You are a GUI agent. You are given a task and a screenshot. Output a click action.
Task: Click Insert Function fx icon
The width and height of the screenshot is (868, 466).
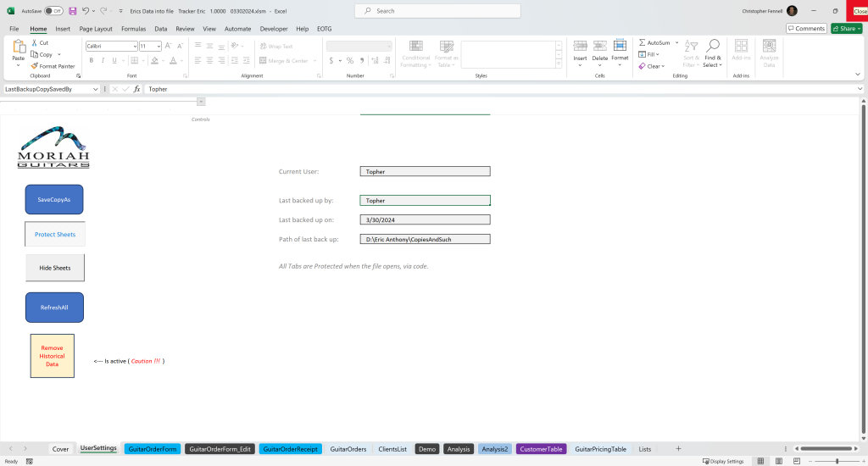(136, 89)
